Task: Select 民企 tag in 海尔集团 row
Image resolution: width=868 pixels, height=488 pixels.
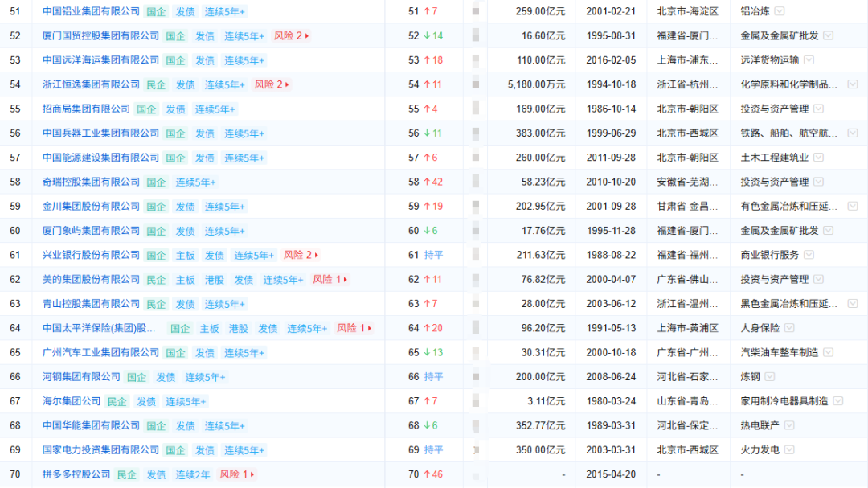Action: pos(117,402)
